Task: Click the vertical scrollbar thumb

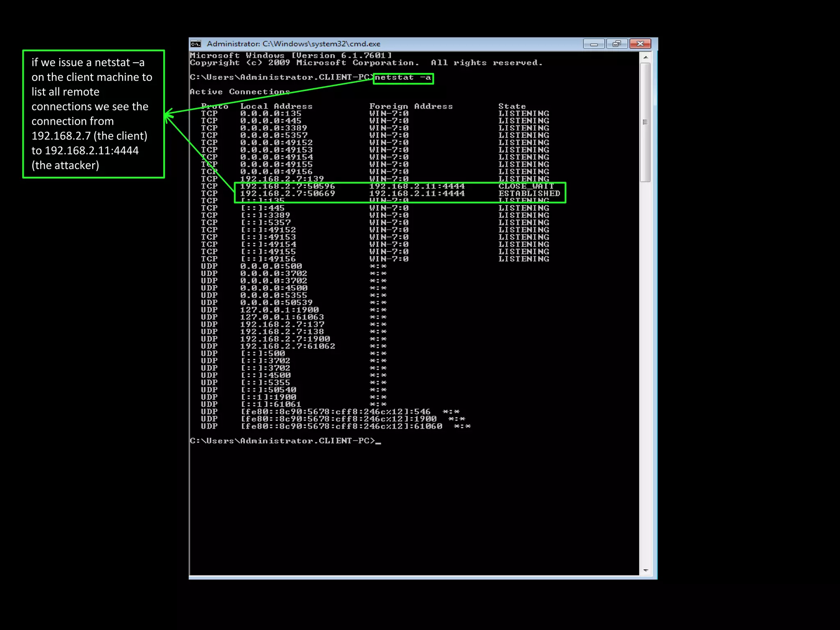Action: click(x=646, y=122)
